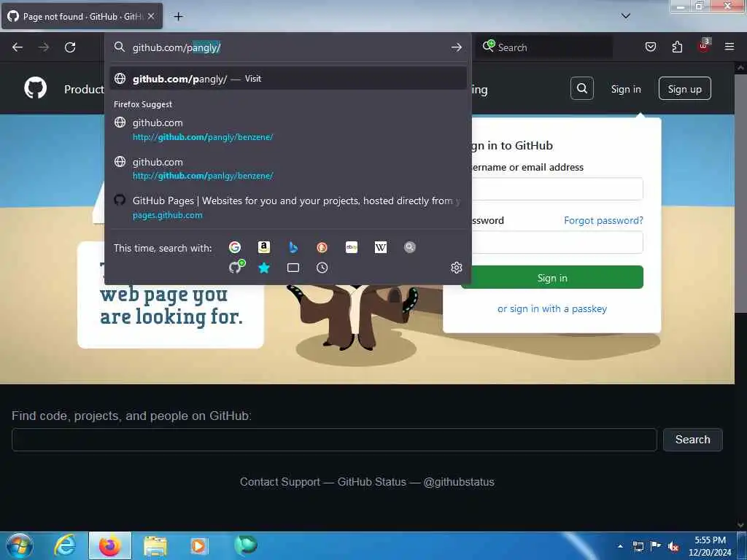The width and height of the screenshot is (747, 560).
Task: Open the GitHub Status link
Action: pyautogui.click(x=371, y=482)
